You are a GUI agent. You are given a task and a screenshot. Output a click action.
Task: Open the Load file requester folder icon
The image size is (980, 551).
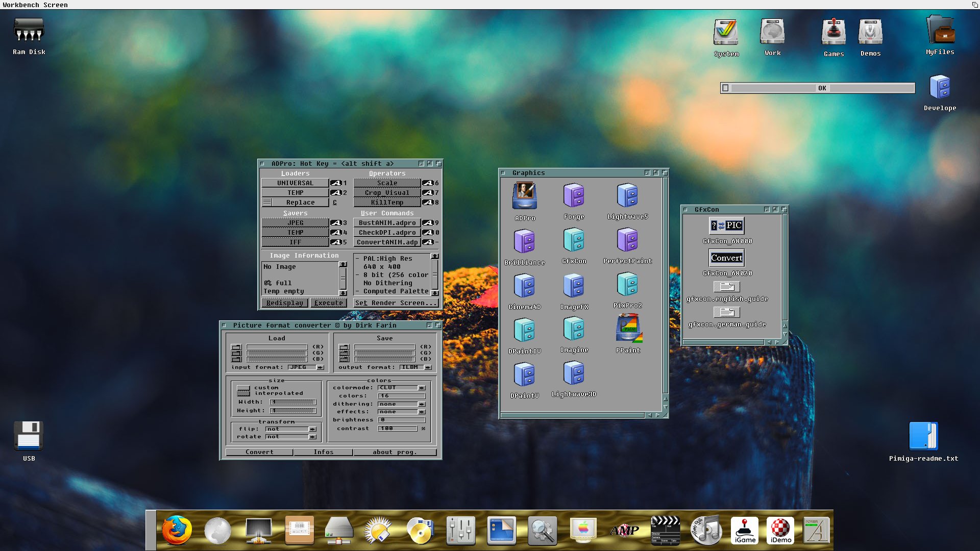[236, 347]
